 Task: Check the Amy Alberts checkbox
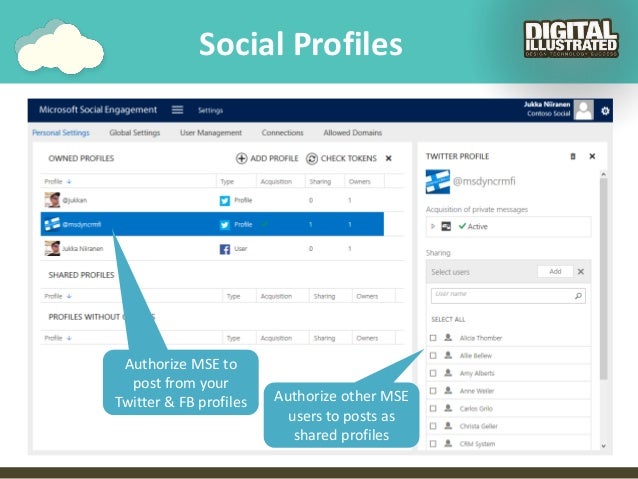pyautogui.click(x=433, y=373)
